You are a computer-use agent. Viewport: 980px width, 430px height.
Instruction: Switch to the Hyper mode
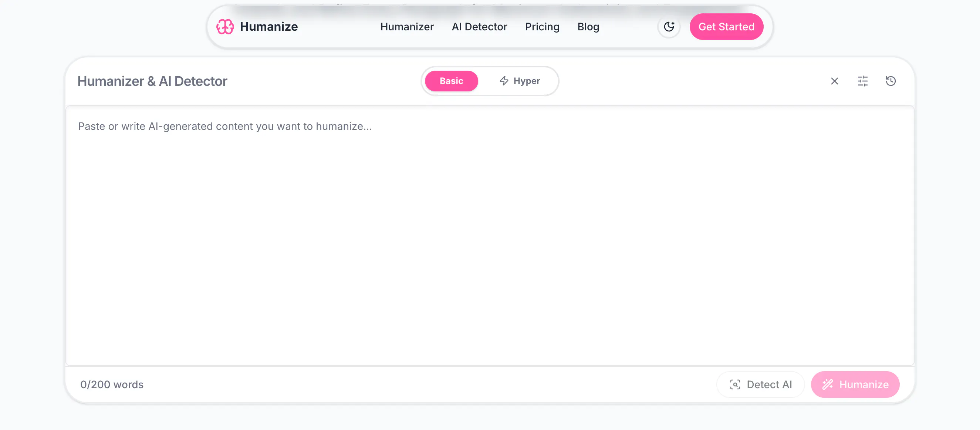click(519, 81)
